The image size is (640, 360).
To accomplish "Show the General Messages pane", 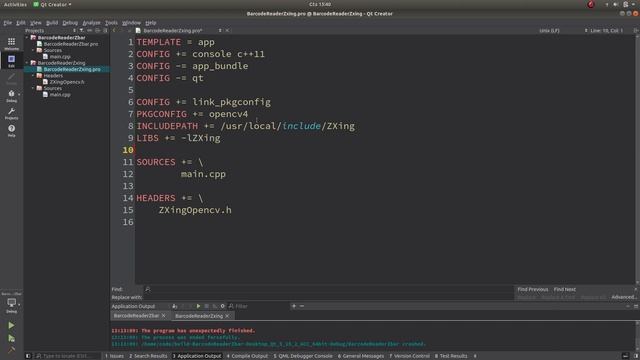I will pyautogui.click(x=361, y=356).
